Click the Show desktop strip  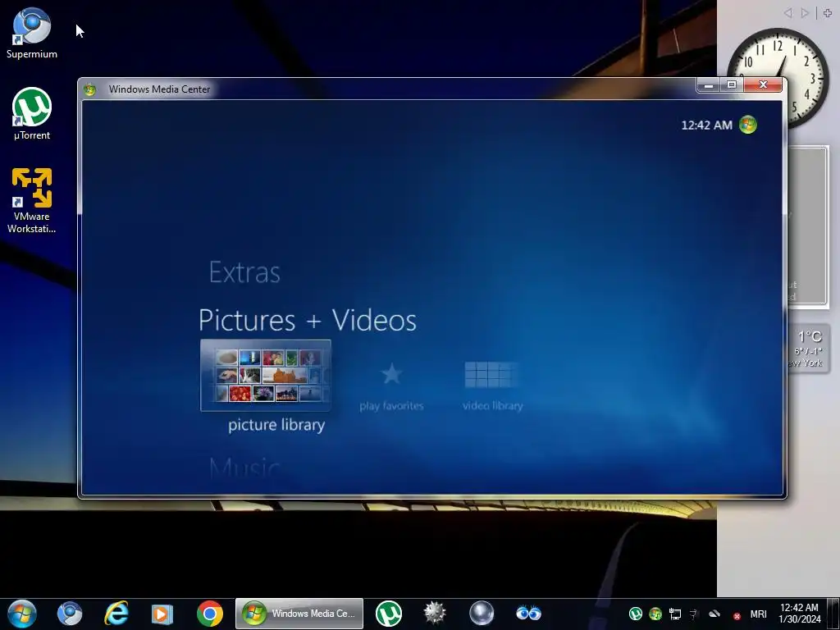coord(833,614)
